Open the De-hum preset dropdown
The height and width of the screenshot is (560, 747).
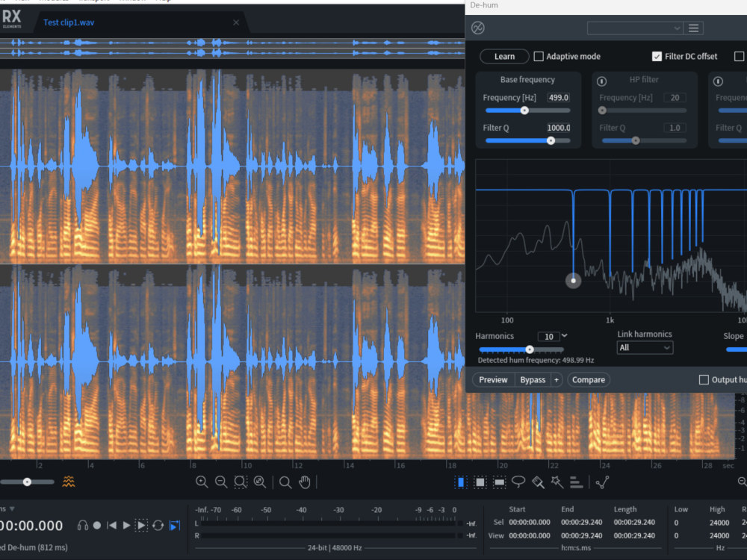pyautogui.click(x=634, y=28)
